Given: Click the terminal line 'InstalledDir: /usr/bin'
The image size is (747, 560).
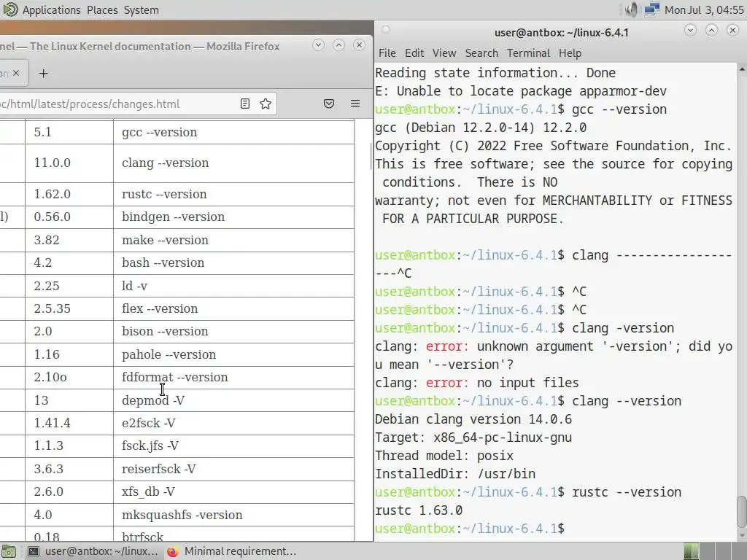Looking at the screenshot, I should (x=455, y=474).
